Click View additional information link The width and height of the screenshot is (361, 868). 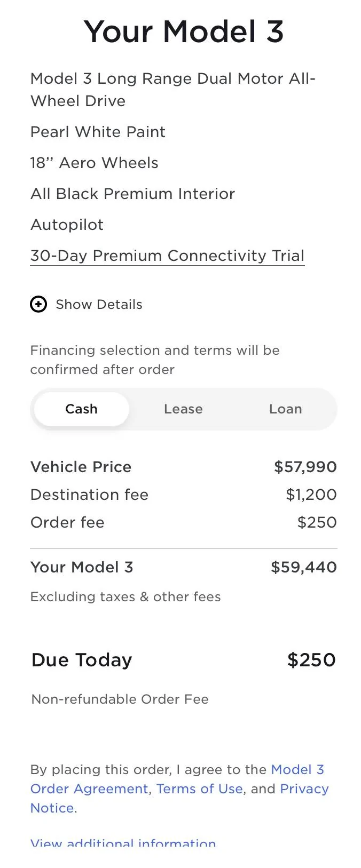[123, 843]
